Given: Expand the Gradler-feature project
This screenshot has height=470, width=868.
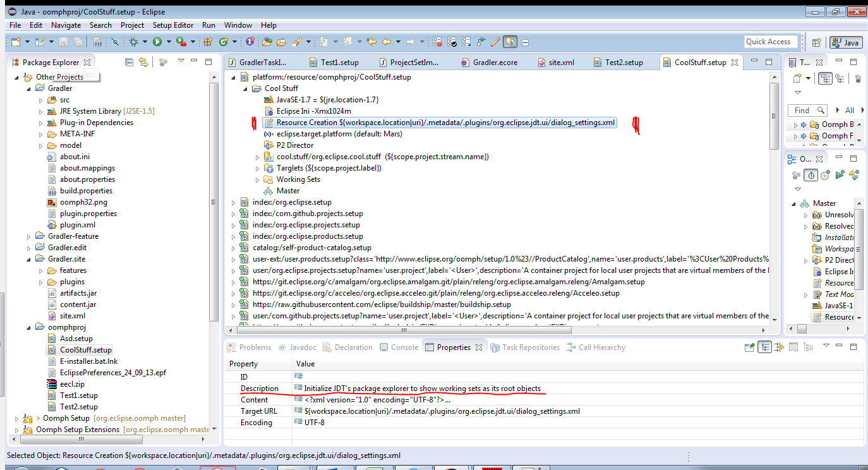Looking at the screenshot, I should 28,236.
